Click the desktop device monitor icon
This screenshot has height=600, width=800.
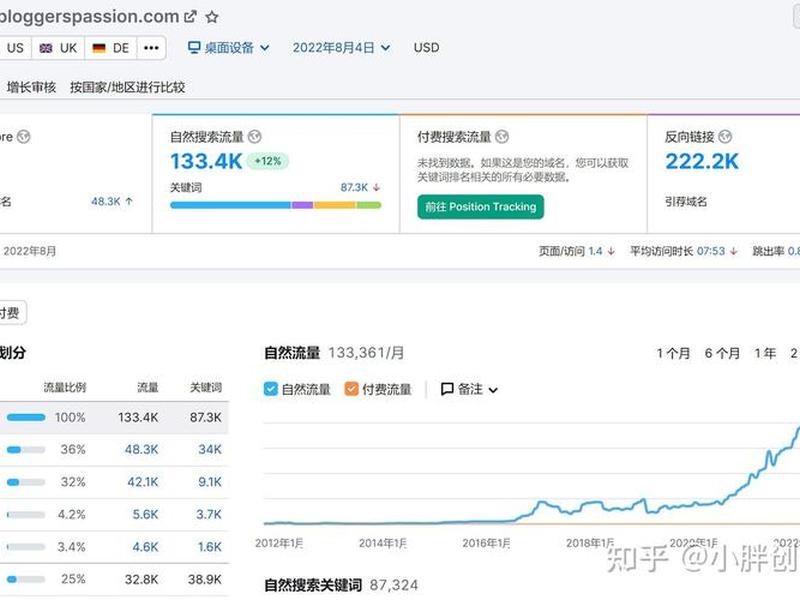[x=194, y=47]
